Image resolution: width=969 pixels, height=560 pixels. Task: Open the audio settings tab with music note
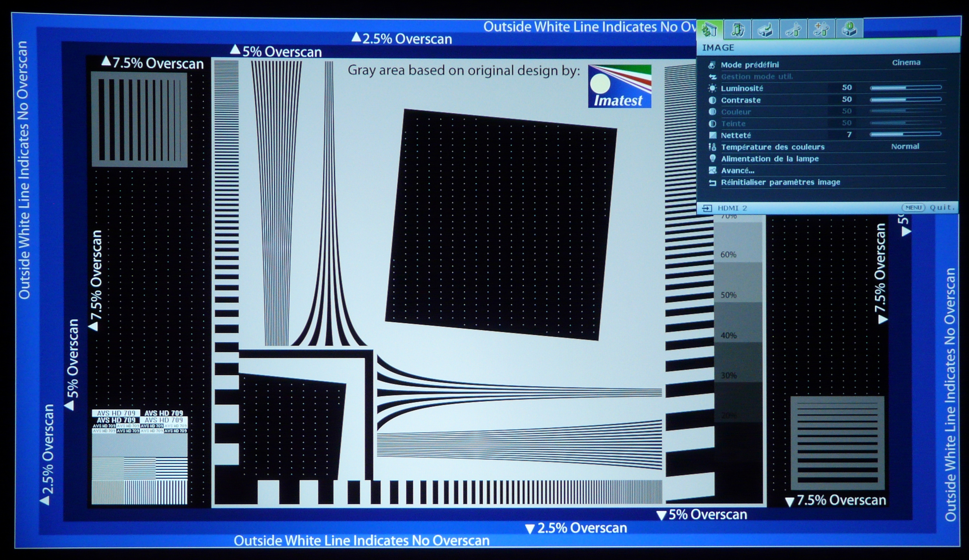pos(737,29)
